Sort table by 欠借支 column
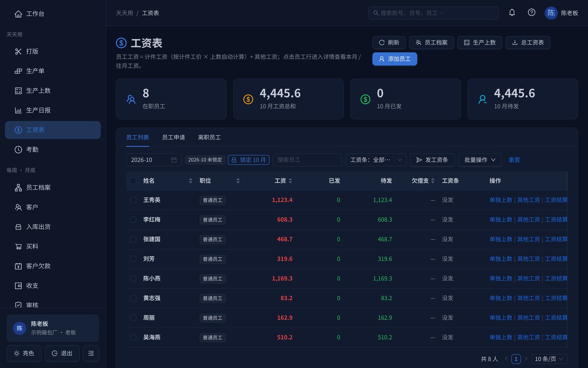This screenshot has width=588, height=368. 433,181
